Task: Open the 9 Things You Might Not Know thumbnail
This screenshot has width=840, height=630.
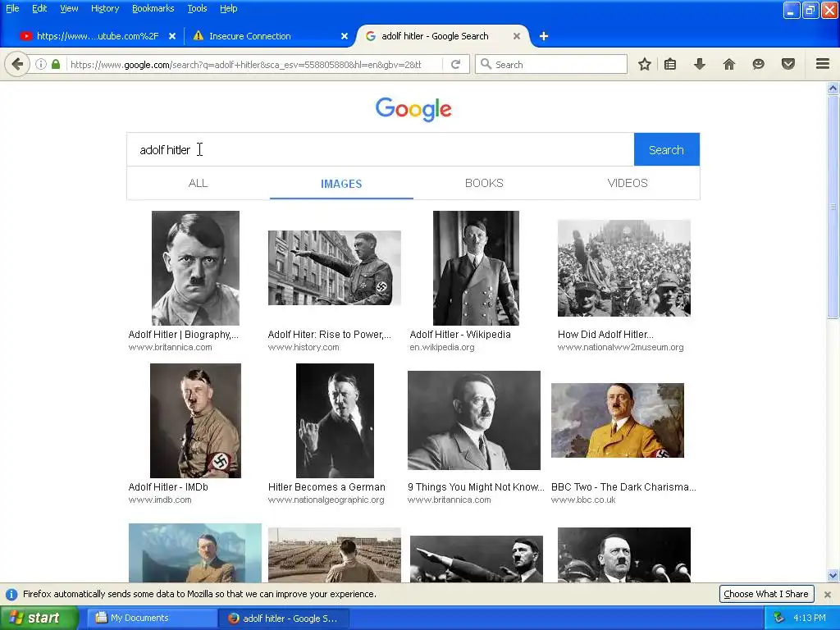Action: coord(474,420)
